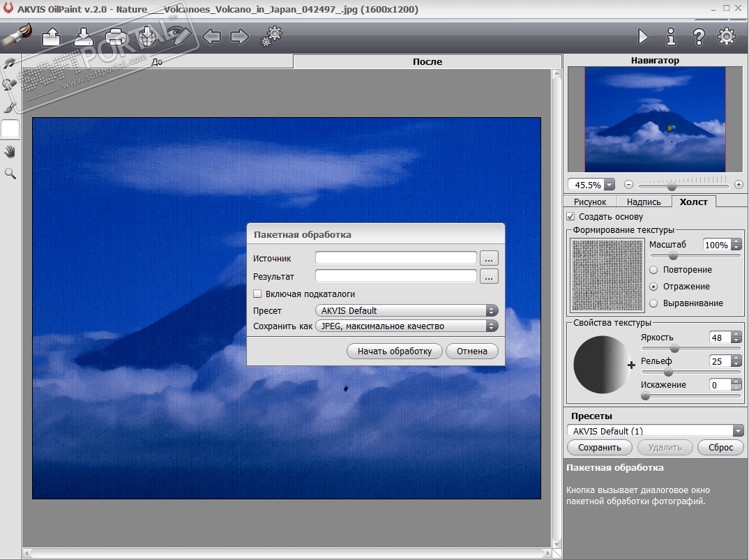The image size is (749, 560).
Task: Click the canvas texture thumbnail
Action: (607, 275)
